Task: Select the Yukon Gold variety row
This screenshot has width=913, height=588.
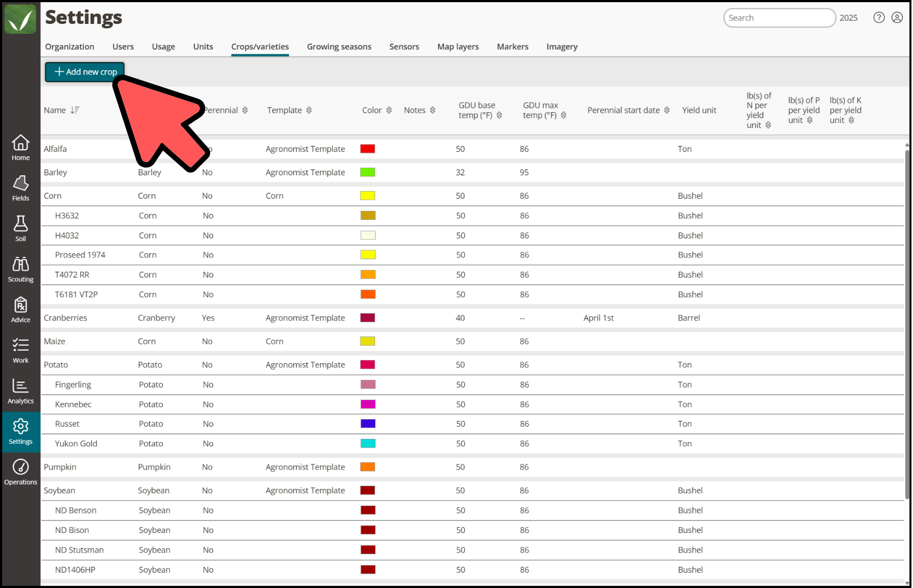Action: (x=76, y=444)
